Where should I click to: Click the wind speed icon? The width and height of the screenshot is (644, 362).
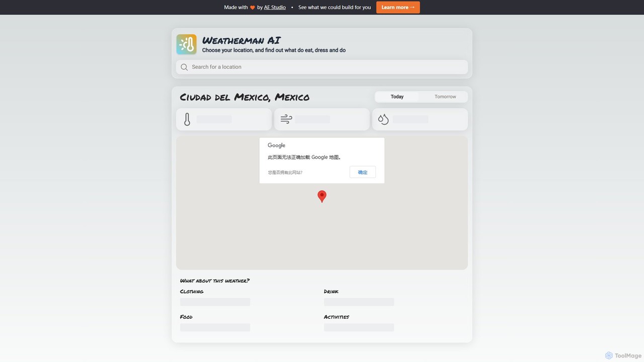pos(286,119)
